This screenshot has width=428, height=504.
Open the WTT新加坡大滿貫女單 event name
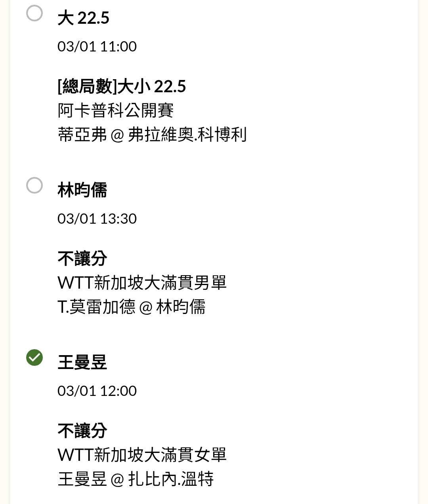coord(142,455)
